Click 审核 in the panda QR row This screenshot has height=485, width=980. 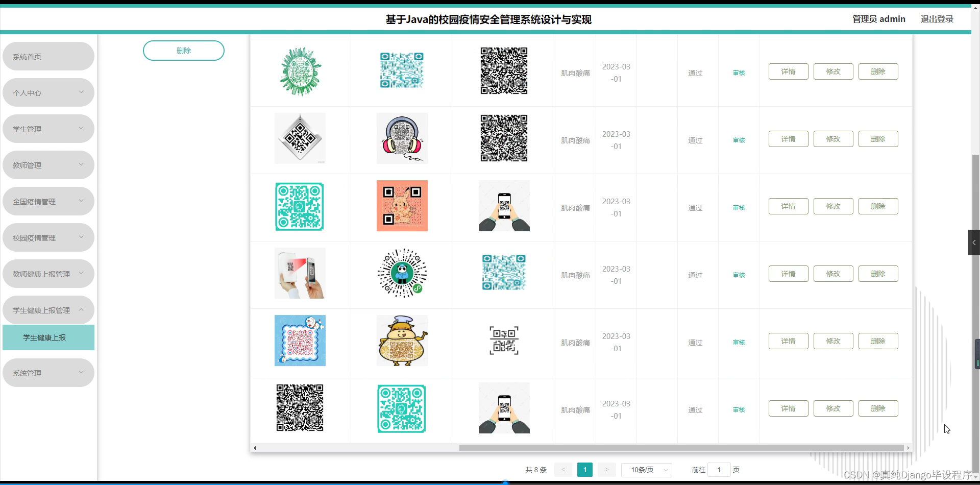(739, 275)
